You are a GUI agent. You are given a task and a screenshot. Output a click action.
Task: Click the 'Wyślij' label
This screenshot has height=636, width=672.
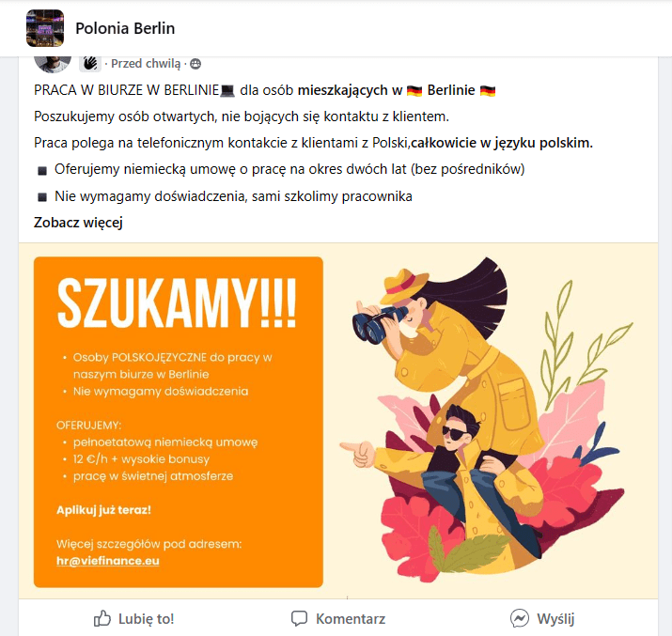[555, 619]
